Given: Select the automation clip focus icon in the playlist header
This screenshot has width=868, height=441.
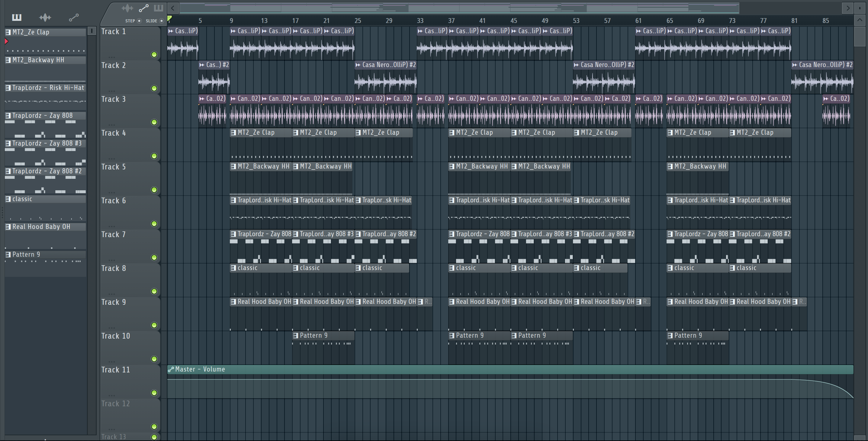Looking at the screenshot, I should tap(144, 8).
